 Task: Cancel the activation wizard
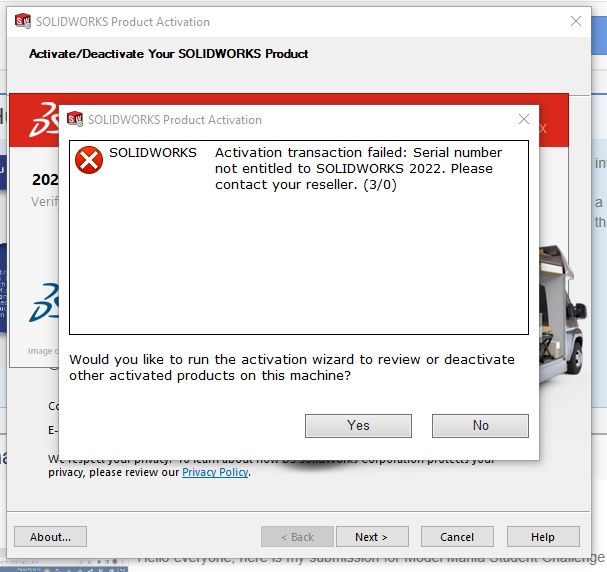coord(457,537)
